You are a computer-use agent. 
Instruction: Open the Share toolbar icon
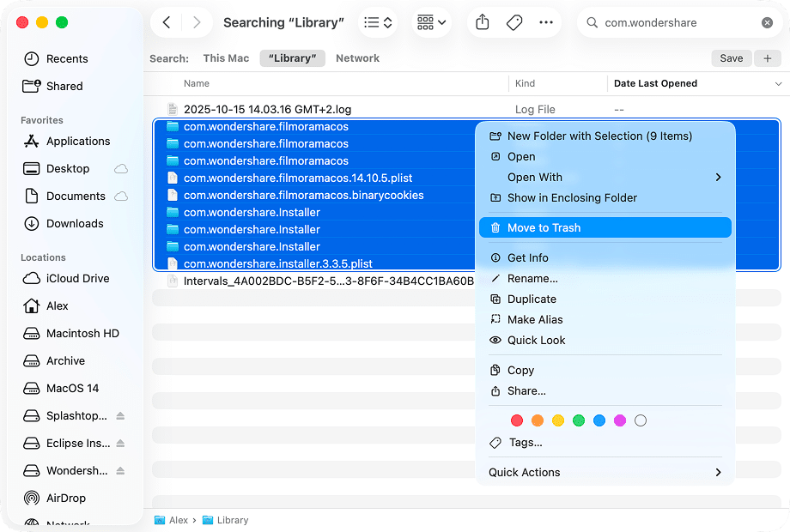coord(482,22)
